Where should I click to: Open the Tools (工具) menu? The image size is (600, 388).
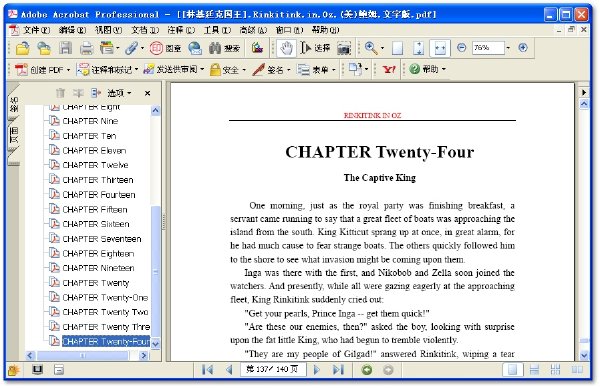pyautogui.click(x=217, y=30)
